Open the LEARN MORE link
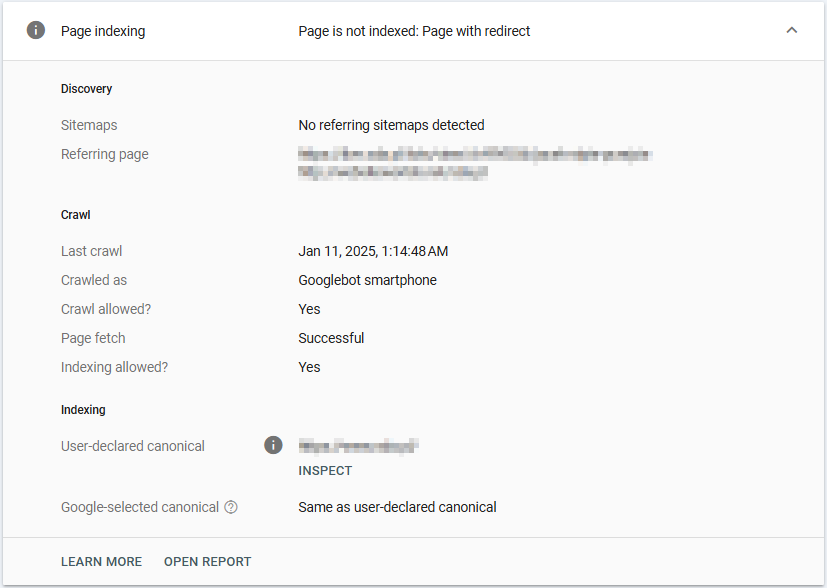The height and width of the screenshot is (588, 827). (101, 562)
